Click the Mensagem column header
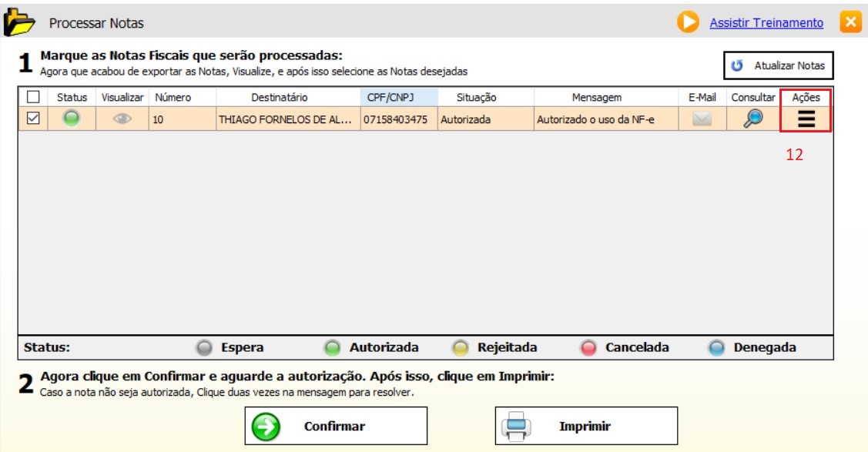The image size is (868, 452). pyautogui.click(x=596, y=98)
